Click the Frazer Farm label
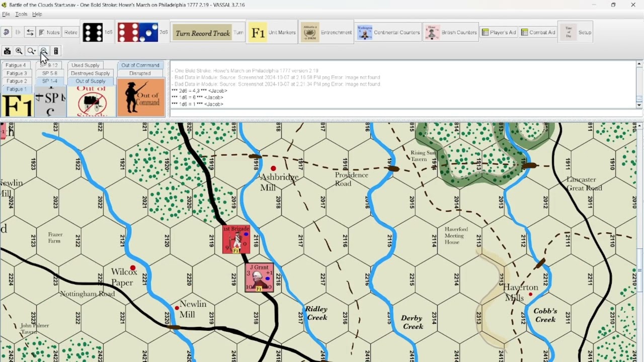Screen dimensions: 644x362 [55, 238]
